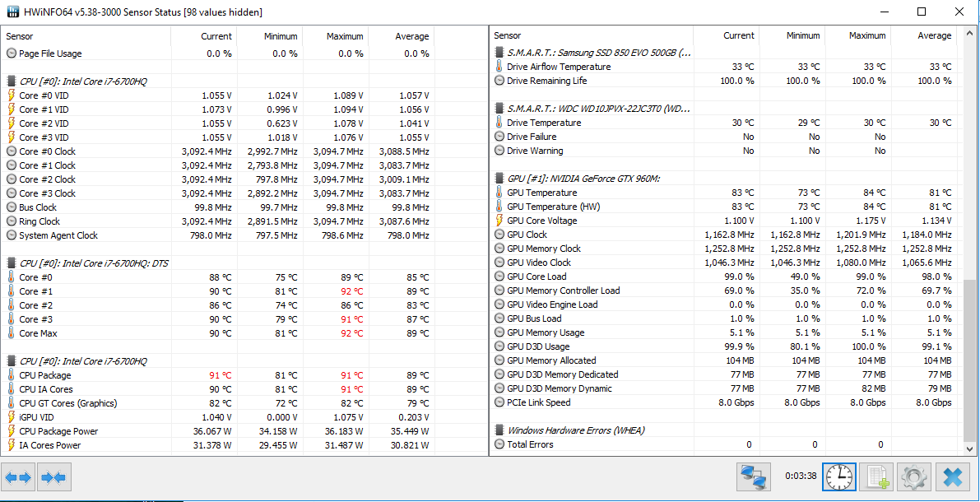Reset the clock timer button
Screen dimensions: 980x502
pyautogui.click(x=838, y=478)
